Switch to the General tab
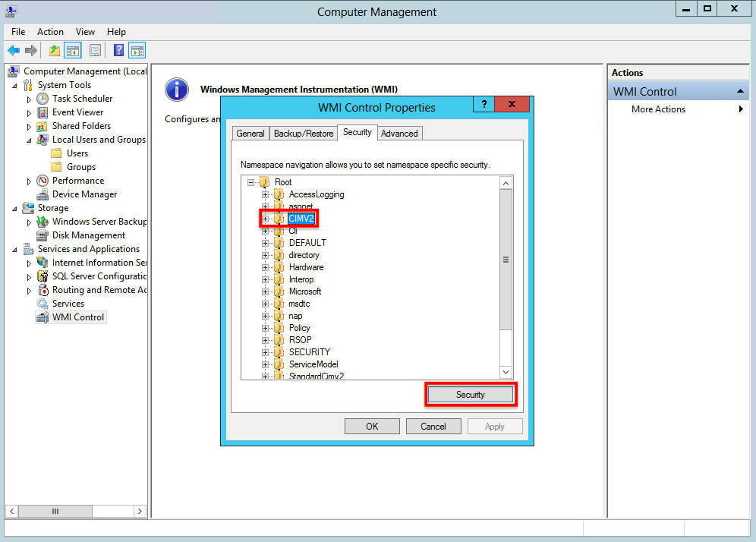Screen dimensions: 756x542 [250, 134]
